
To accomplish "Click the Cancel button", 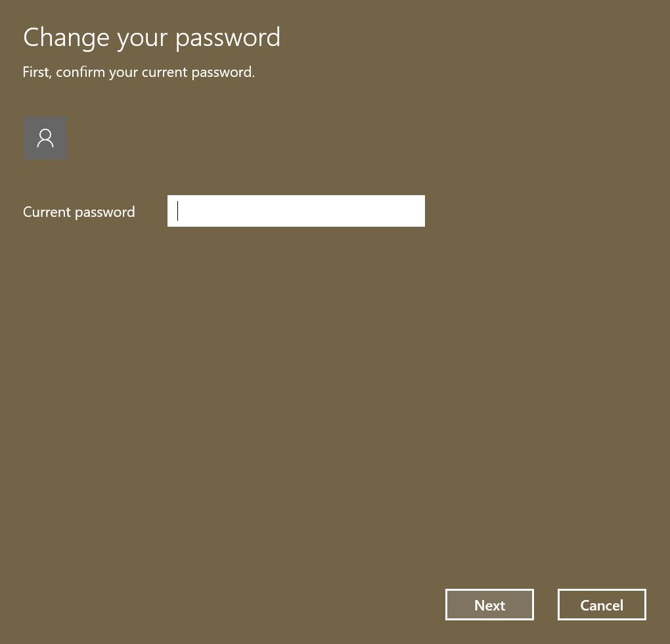I will (x=602, y=605).
